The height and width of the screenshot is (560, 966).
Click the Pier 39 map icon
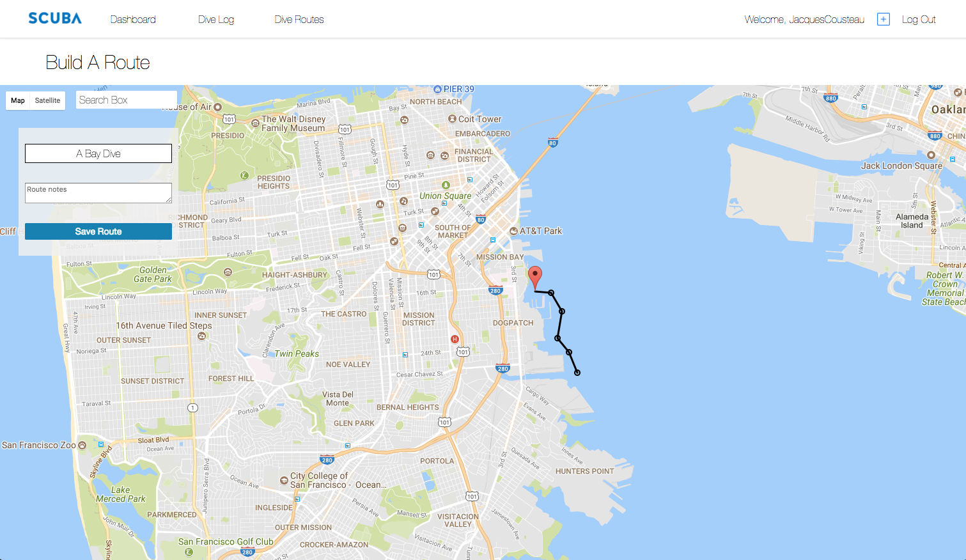pos(438,89)
